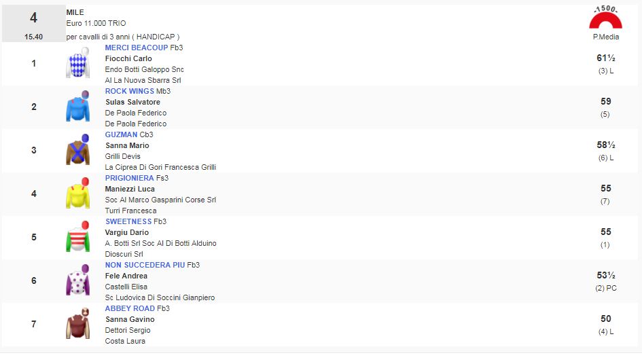642x364 pixels.
Task: Open the ABBEY ROAD horse link
Action: (x=130, y=308)
